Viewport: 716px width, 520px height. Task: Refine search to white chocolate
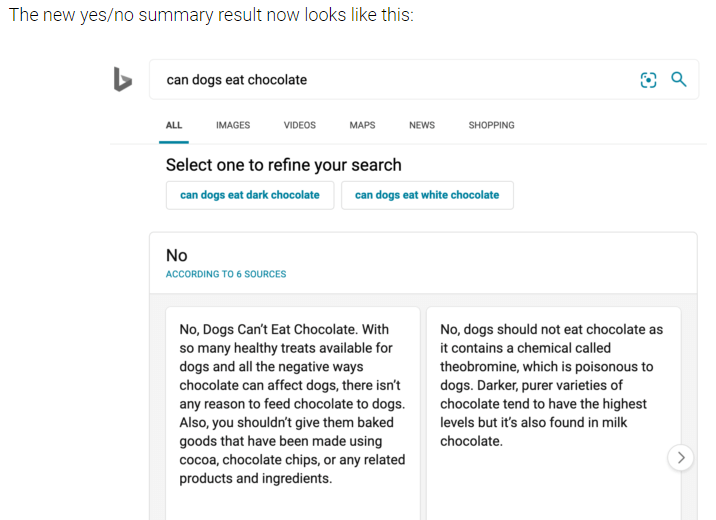[427, 195]
